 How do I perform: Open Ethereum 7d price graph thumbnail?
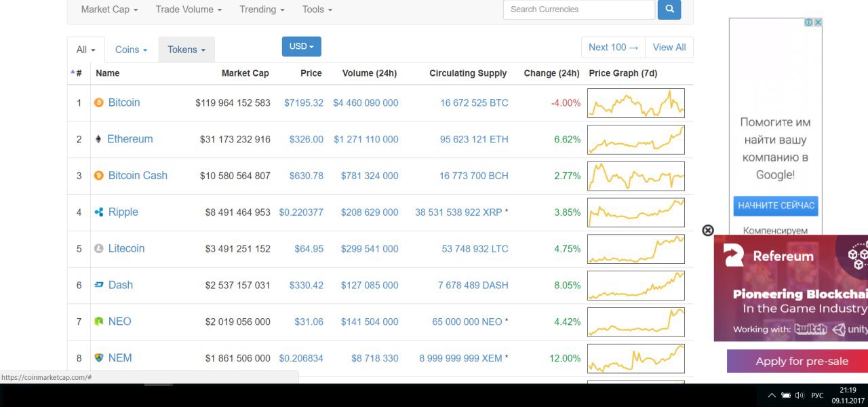point(636,140)
